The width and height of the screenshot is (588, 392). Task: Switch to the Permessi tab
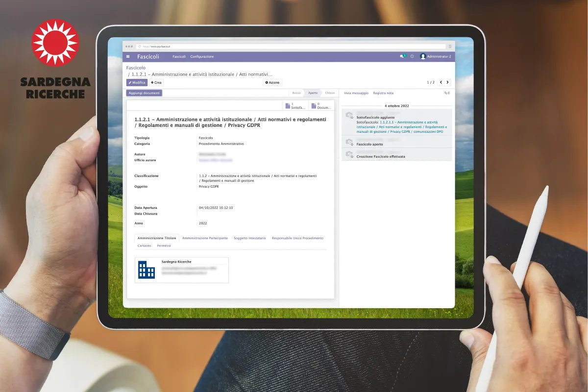164,245
